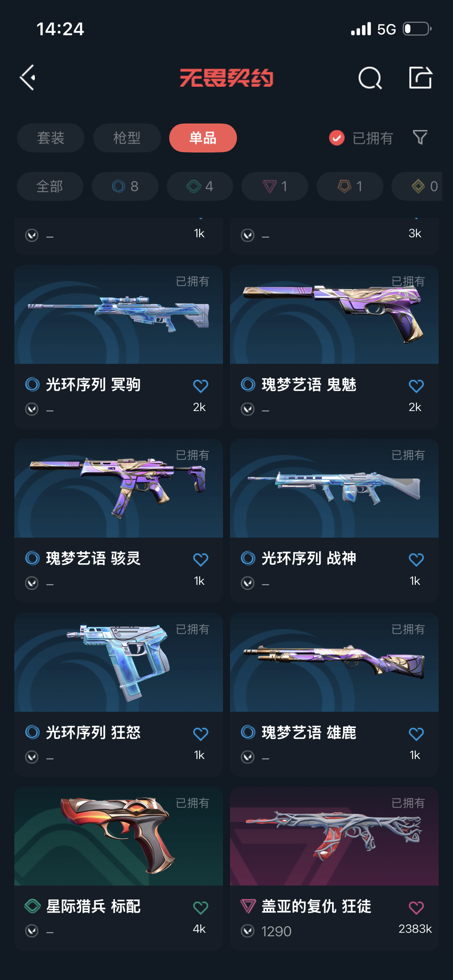Select the 套装 tab
Image resolution: width=453 pixels, height=980 pixels.
pyautogui.click(x=51, y=138)
